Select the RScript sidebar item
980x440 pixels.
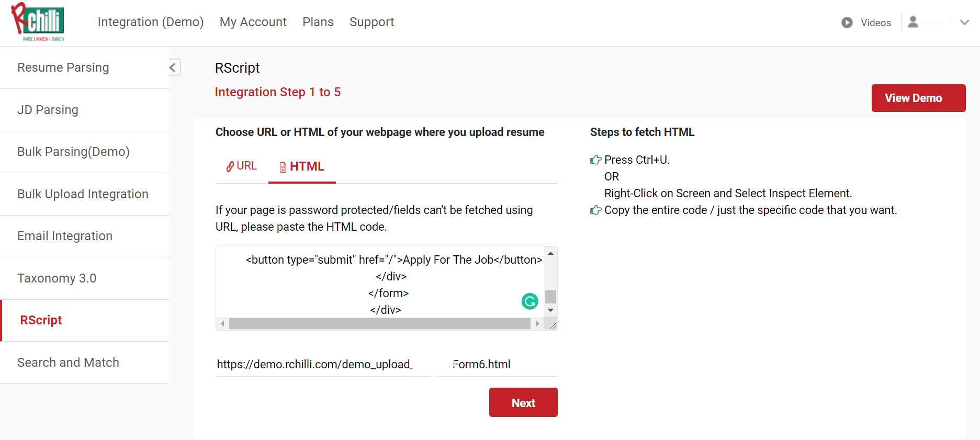[84, 320]
